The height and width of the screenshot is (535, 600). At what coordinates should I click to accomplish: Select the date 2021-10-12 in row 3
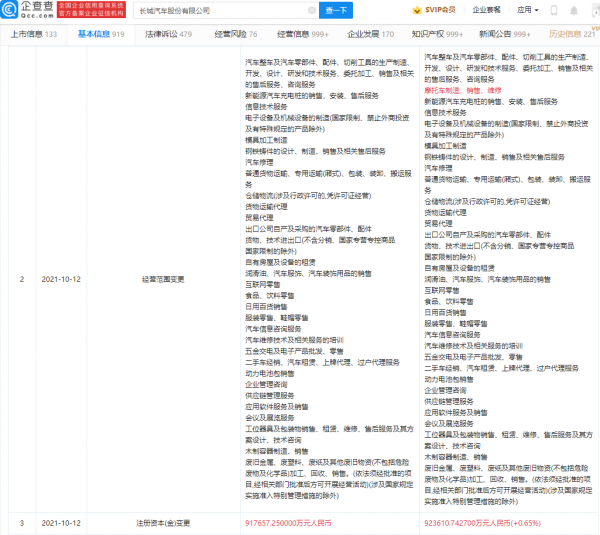[61, 523]
